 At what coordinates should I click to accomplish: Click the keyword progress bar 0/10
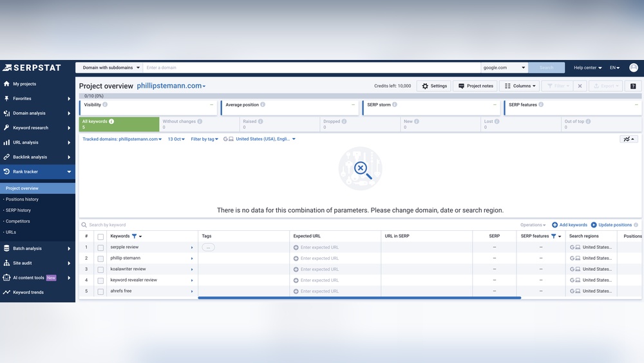tap(360, 96)
